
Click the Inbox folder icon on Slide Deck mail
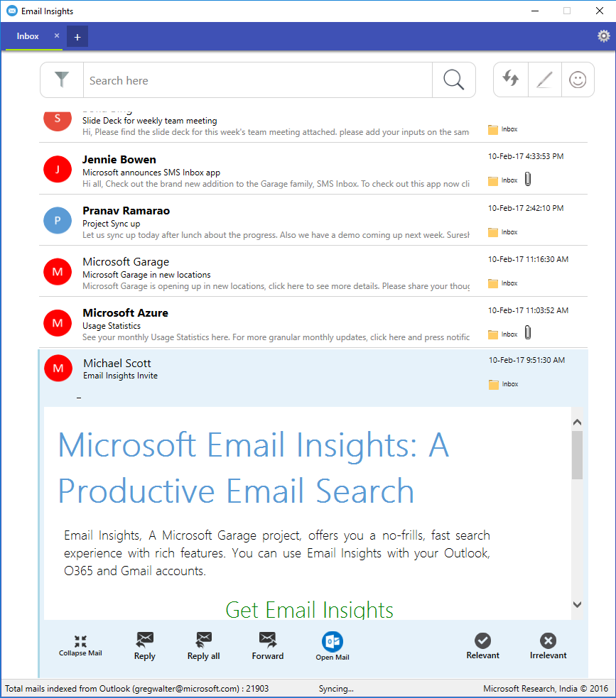click(x=493, y=129)
